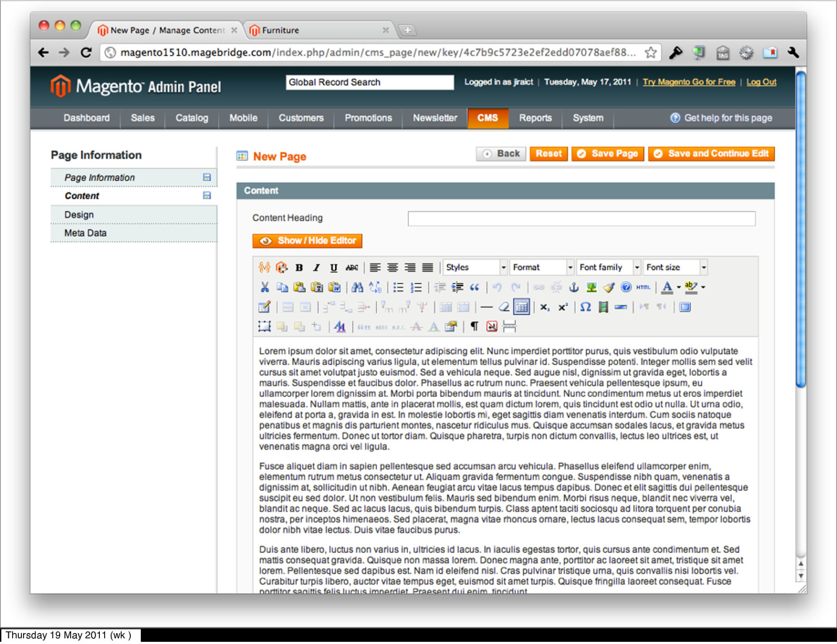Image resolution: width=837 pixels, height=644 pixels.
Task: Insert special character omega icon
Action: click(585, 307)
